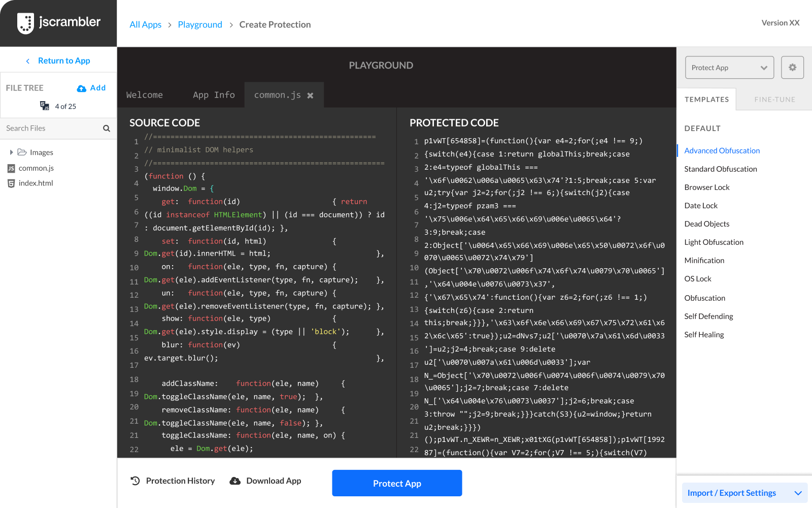812x508 pixels.
Task: Click the Jscrambler logo
Action: (58, 23)
